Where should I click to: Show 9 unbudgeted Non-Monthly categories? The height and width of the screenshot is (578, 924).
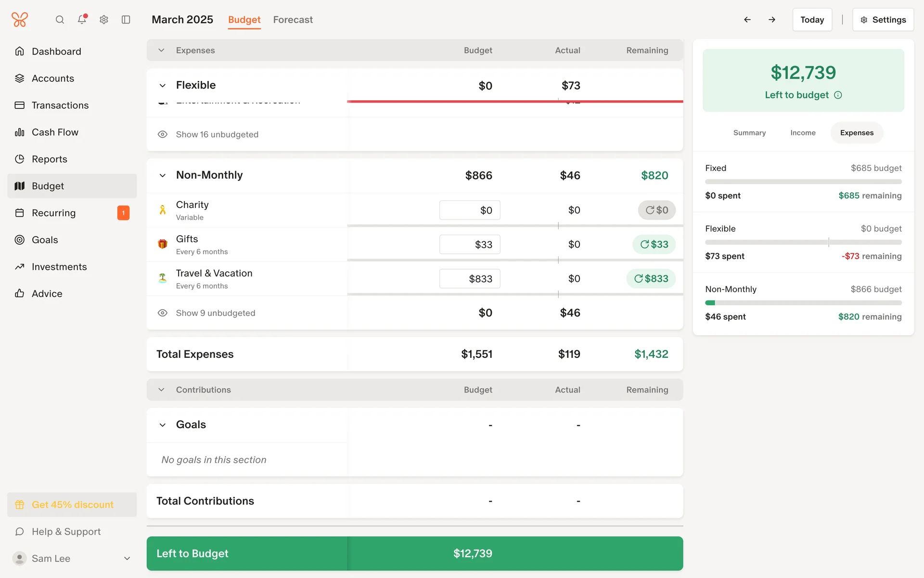215,313
